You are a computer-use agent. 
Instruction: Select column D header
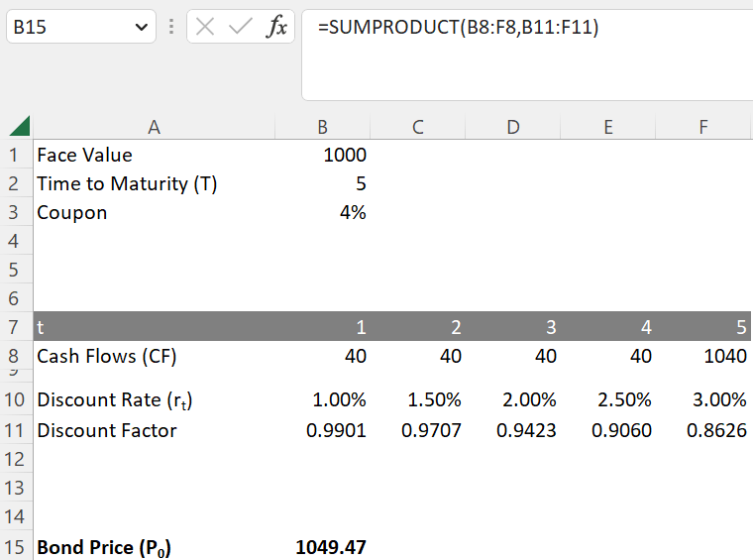click(x=513, y=127)
